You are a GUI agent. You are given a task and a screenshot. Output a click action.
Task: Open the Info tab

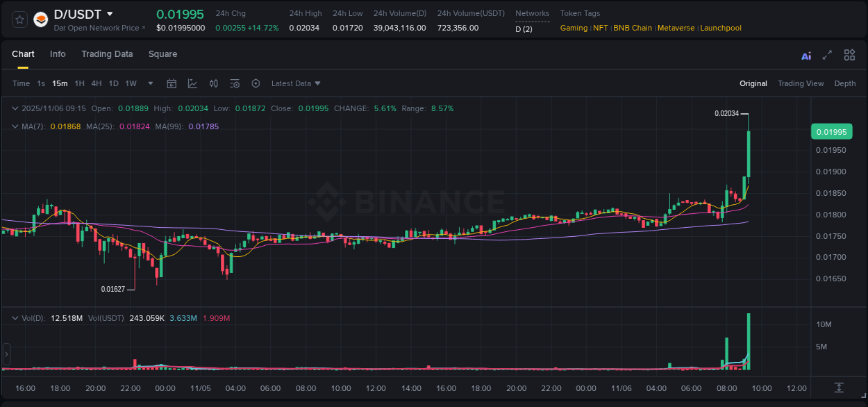click(x=58, y=53)
